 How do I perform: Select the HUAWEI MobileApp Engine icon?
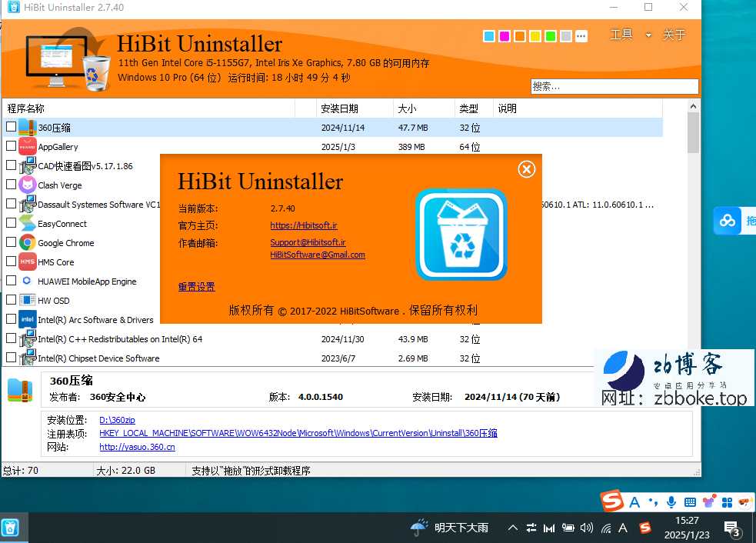pyautogui.click(x=27, y=281)
